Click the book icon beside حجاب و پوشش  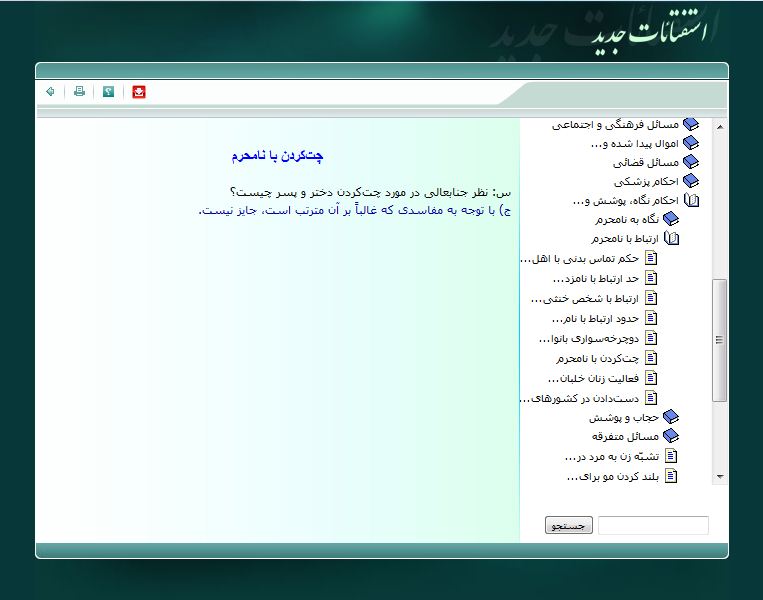(671, 417)
